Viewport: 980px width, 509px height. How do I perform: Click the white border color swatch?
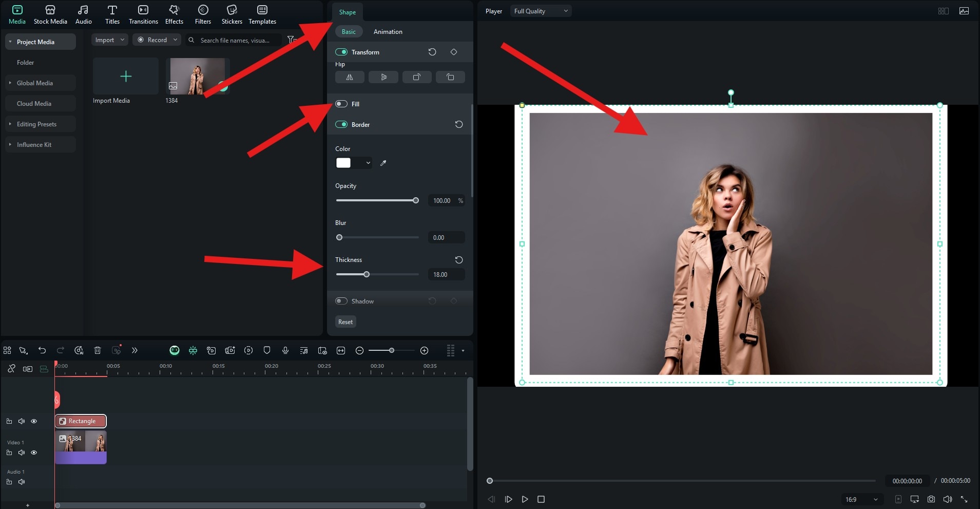343,163
